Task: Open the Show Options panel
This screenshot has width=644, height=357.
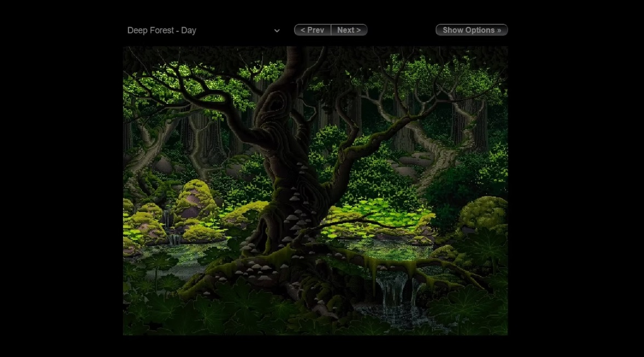Action: [x=471, y=30]
